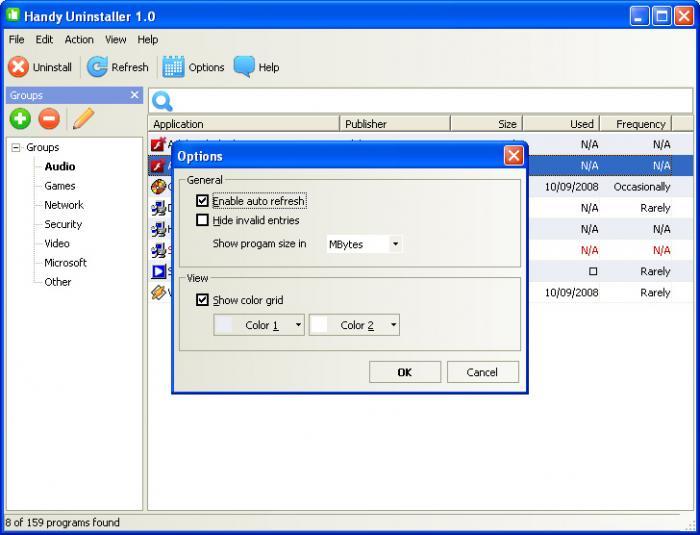Click Cancel in the Options dialog
700x535 pixels.
click(483, 372)
